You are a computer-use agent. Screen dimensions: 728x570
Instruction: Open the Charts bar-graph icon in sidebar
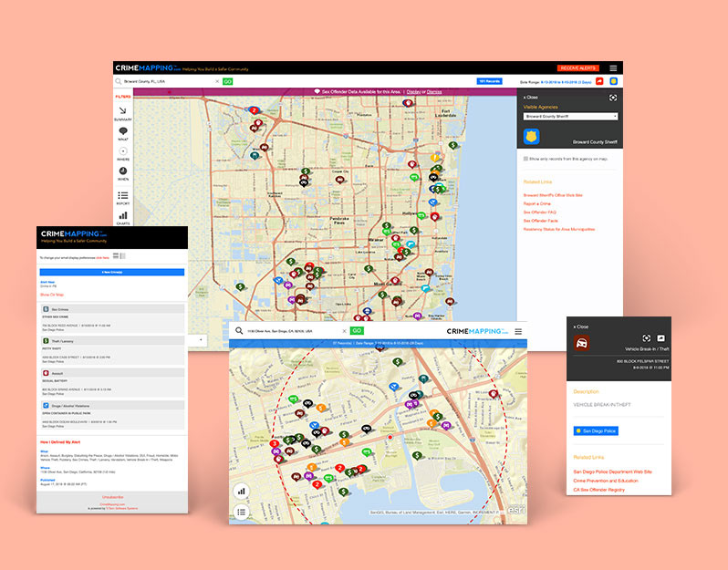[x=123, y=215]
